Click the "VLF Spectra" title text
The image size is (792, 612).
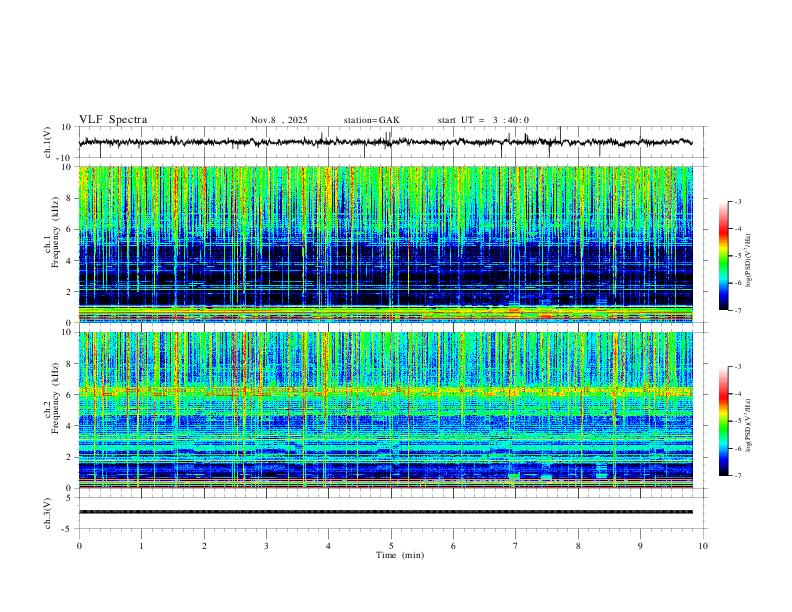pyautogui.click(x=113, y=120)
